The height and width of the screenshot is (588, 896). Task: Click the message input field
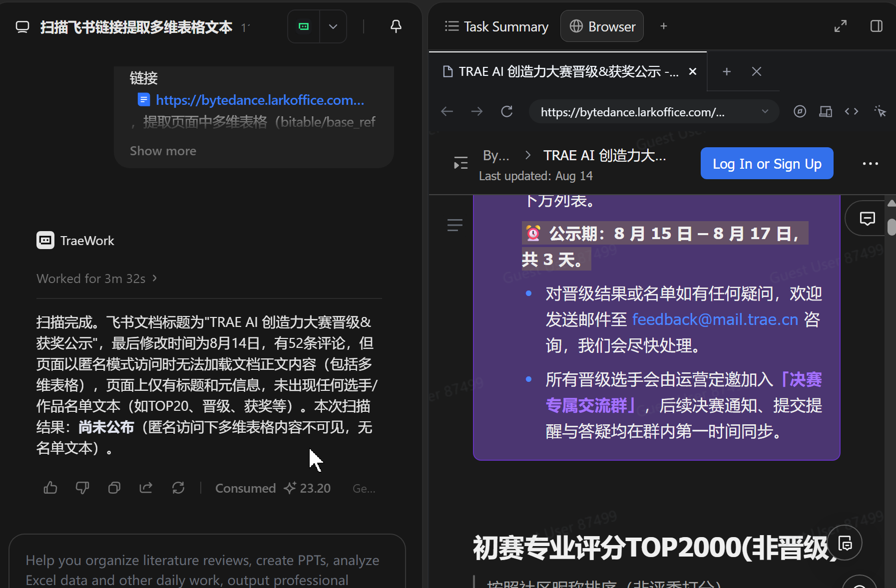pyautogui.click(x=207, y=562)
